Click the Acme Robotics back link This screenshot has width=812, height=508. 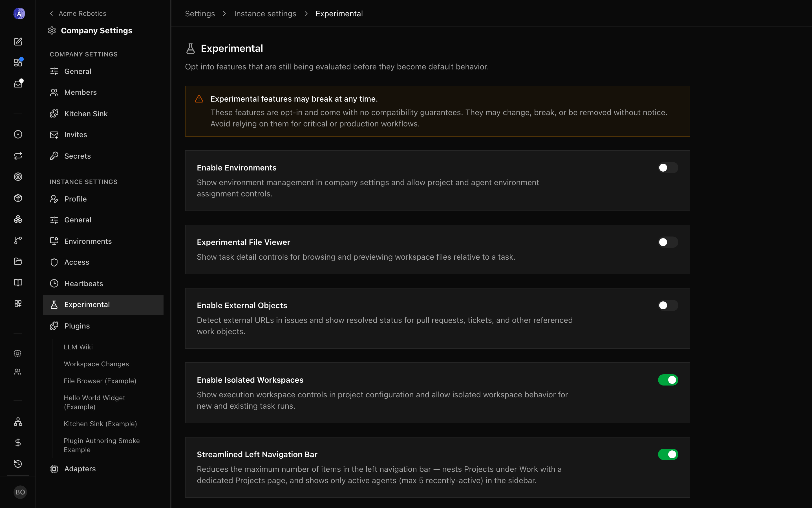tap(82, 14)
